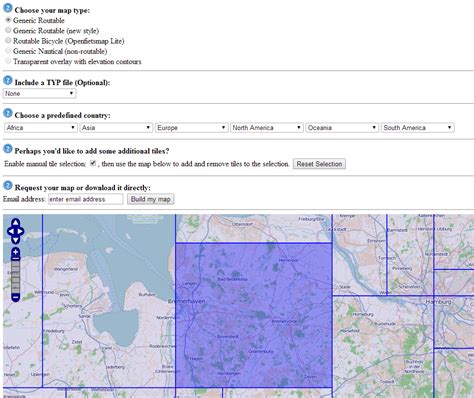Open the Oceania country dropdown

[342, 128]
